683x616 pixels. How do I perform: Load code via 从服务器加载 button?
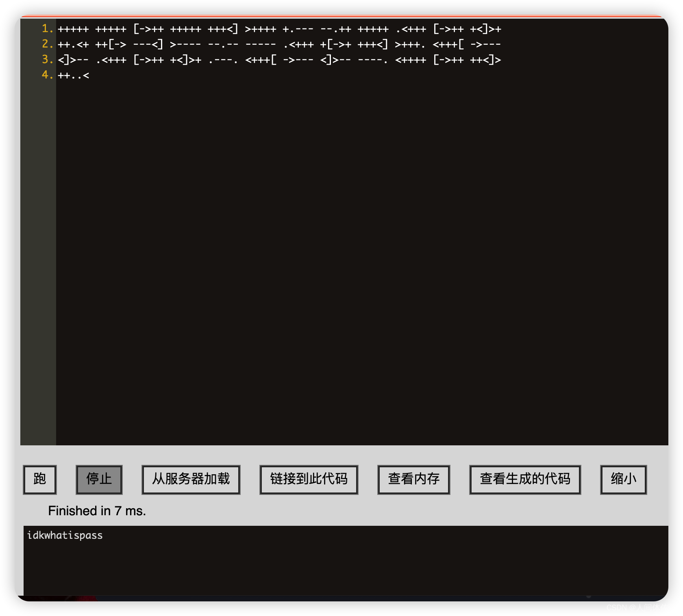click(191, 479)
